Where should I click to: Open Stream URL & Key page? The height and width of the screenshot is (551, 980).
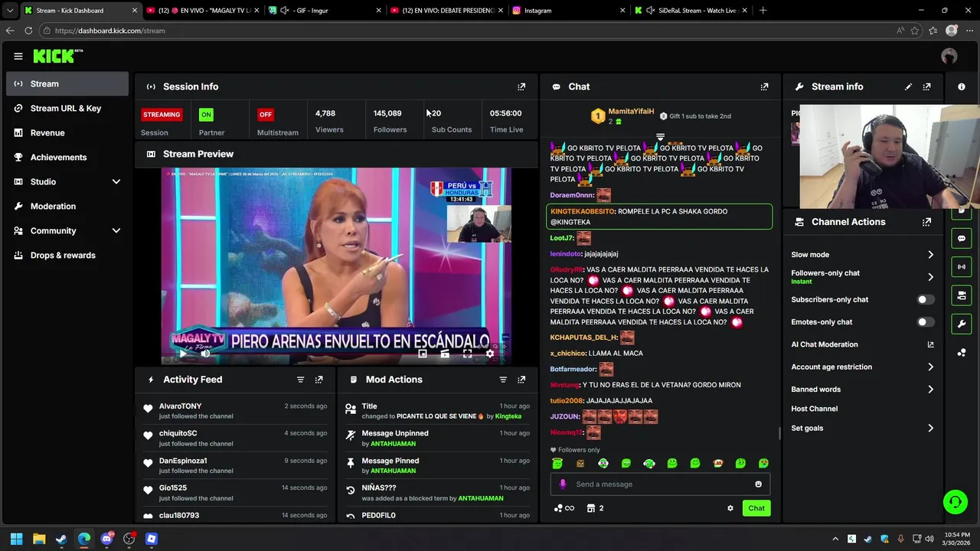67,108
